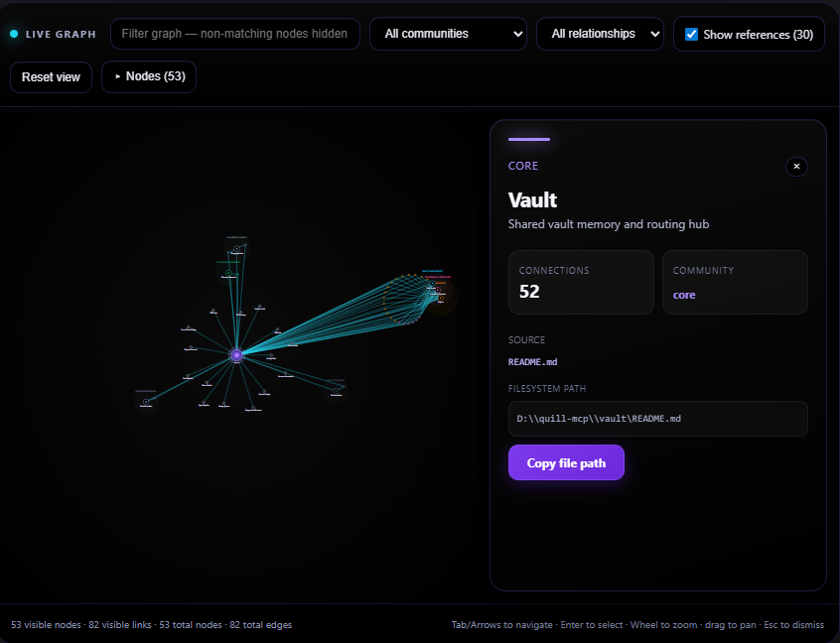Click the filesystem path text box
The image size is (840, 643).
coord(658,419)
